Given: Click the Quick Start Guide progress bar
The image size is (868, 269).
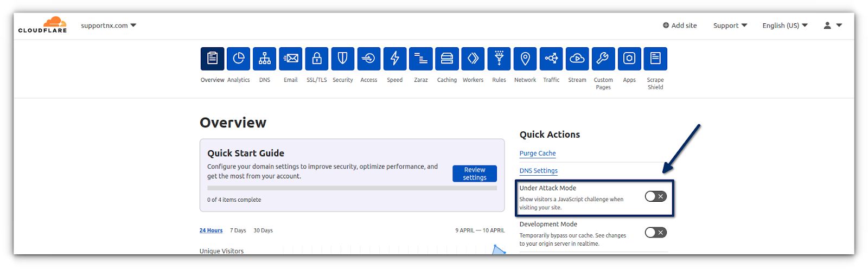Looking at the screenshot, I should [352, 188].
